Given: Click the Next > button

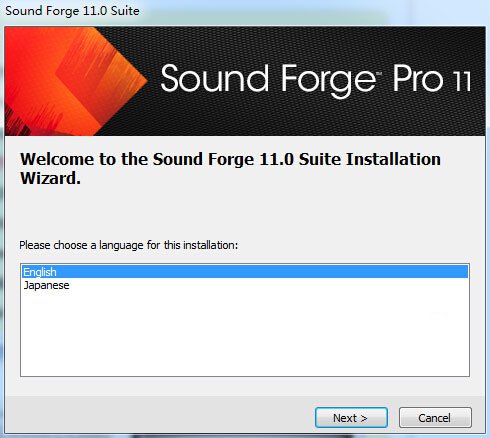Looking at the screenshot, I should (351, 417).
